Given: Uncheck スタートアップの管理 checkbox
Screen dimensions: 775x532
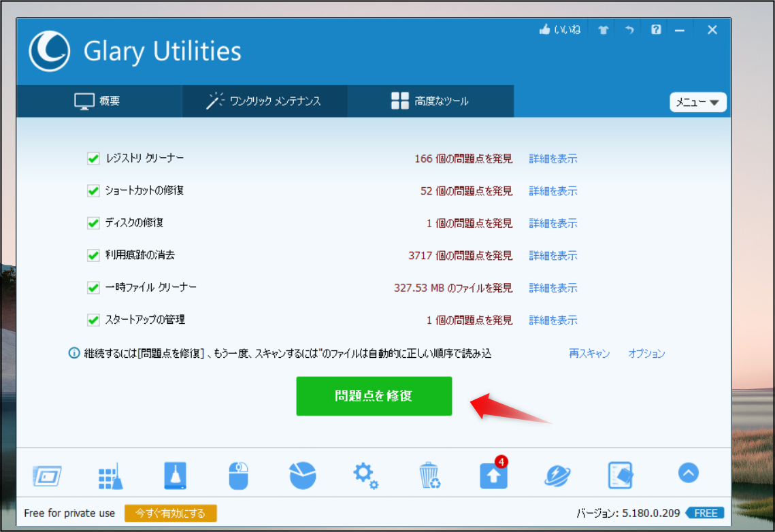Looking at the screenshot, I should click(93, 320).
